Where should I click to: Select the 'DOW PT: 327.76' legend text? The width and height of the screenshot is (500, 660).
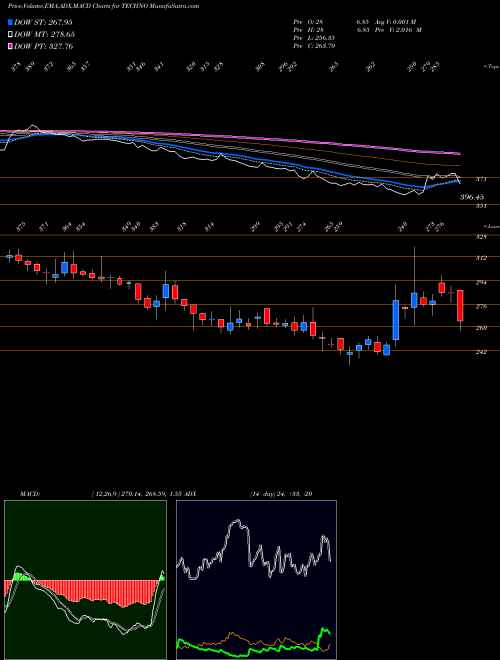point(44,46)
